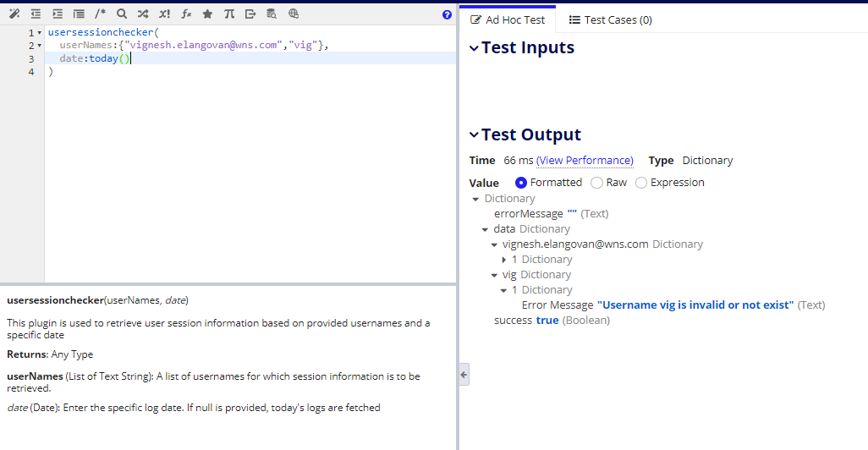
Task: Click the fx function icon
Action: tap(186, 14)
